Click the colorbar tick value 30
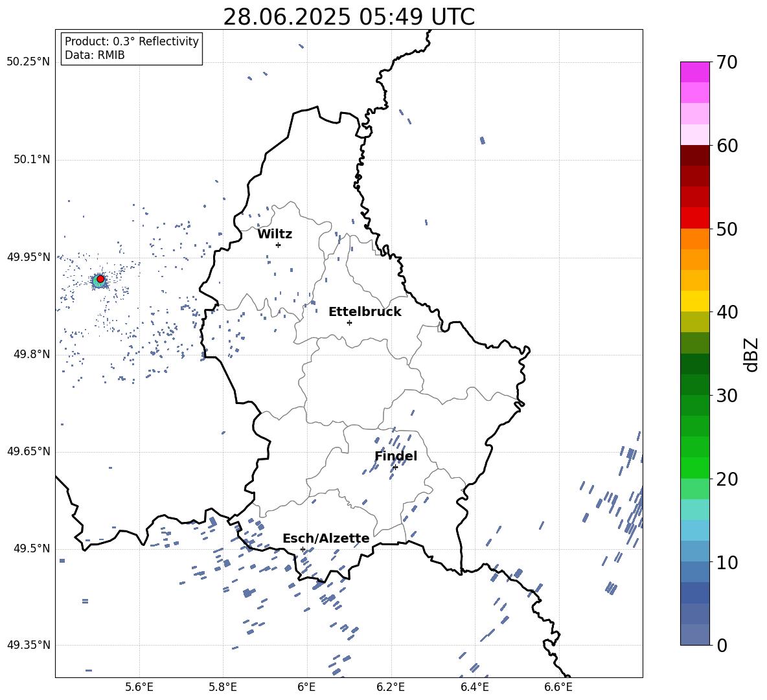 tap(727, 396)
